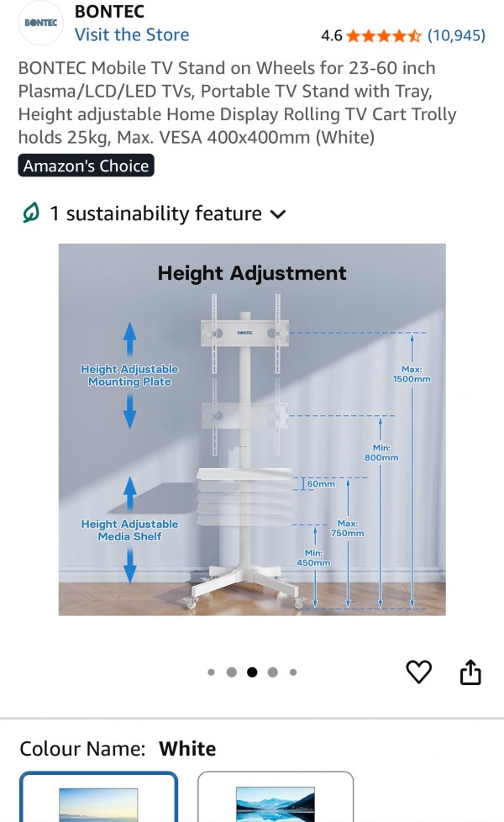504x822 pixels.
Task: Expand the sustainability feature chevron
Action: pyautogui.click(x=278, y=213)
